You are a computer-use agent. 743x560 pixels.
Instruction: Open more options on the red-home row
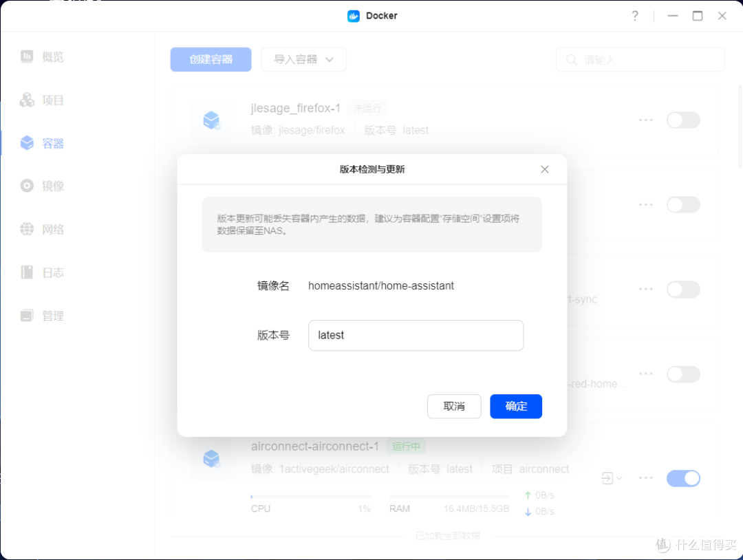pos(645,374)
